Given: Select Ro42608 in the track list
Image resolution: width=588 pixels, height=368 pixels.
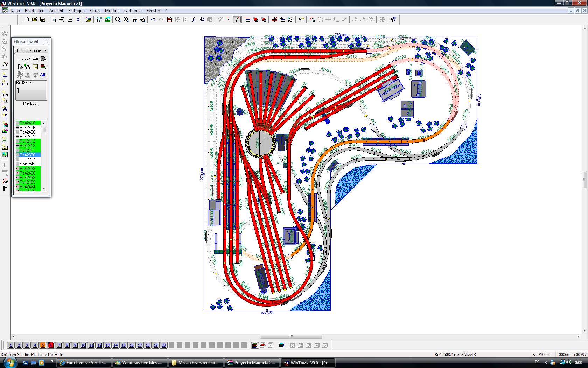Looking at the screenshot, I should coord(28,155).
